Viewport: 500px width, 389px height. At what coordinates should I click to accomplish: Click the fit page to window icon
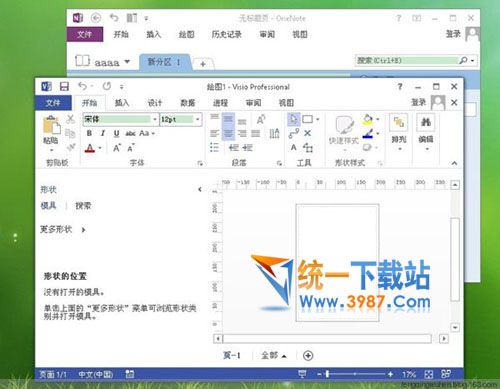point(429,374)
